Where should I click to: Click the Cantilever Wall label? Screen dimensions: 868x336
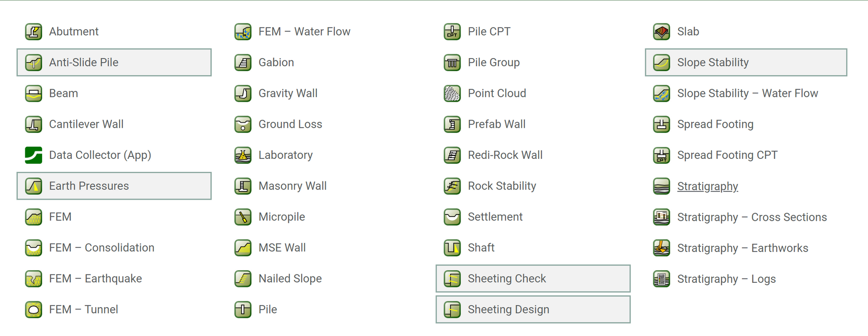[x=86, y=124]
